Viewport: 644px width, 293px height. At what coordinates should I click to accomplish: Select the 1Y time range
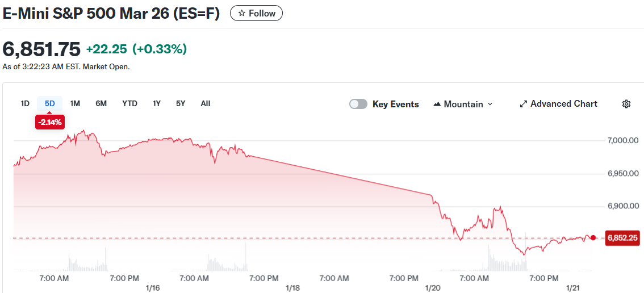click(157, 103)
